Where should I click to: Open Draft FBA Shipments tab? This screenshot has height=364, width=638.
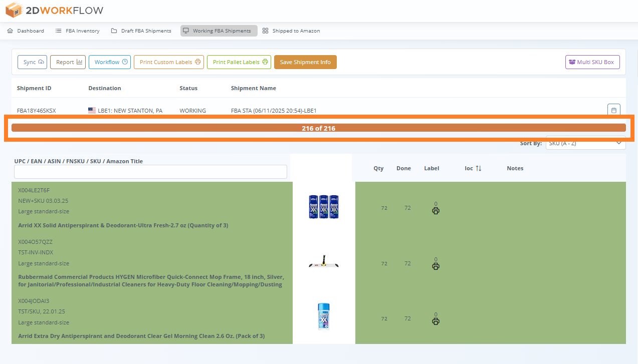click(141, 31)
